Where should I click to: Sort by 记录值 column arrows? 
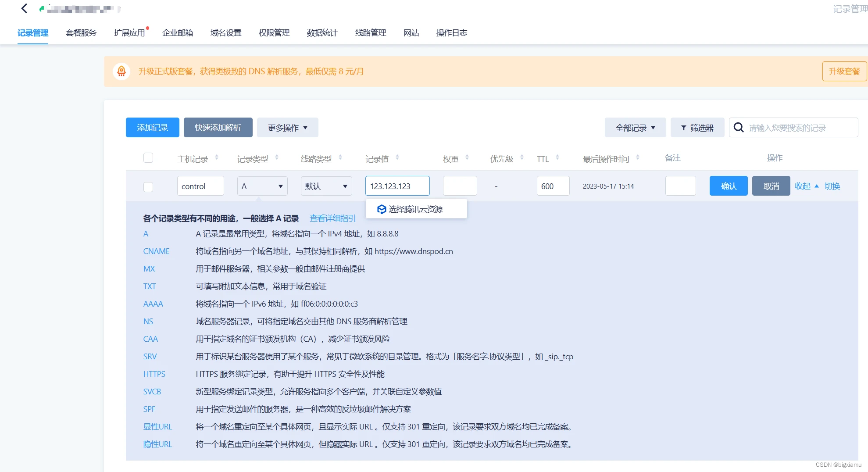(x=397, y=157)
